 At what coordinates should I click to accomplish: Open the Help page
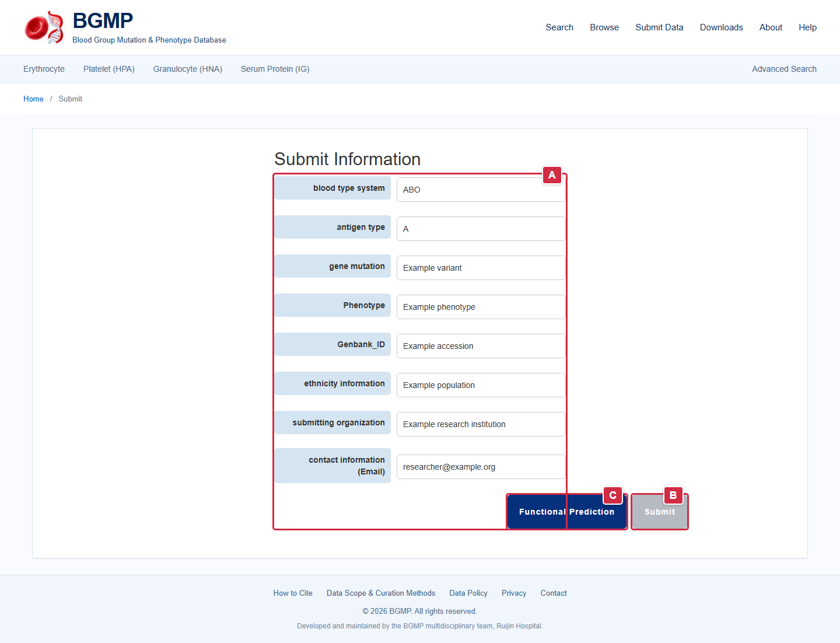click(808, 27)
